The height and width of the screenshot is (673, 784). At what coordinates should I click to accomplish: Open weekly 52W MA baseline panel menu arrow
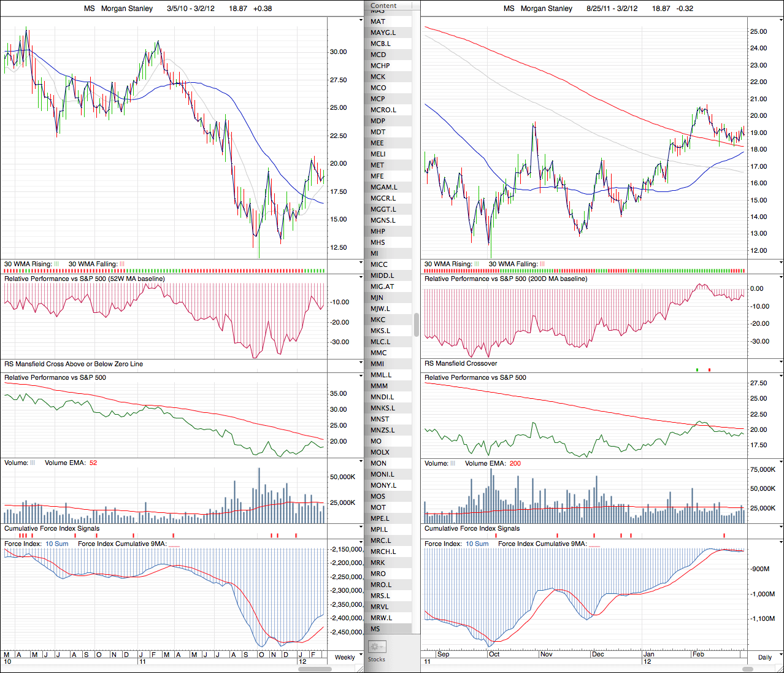point(361,278)
